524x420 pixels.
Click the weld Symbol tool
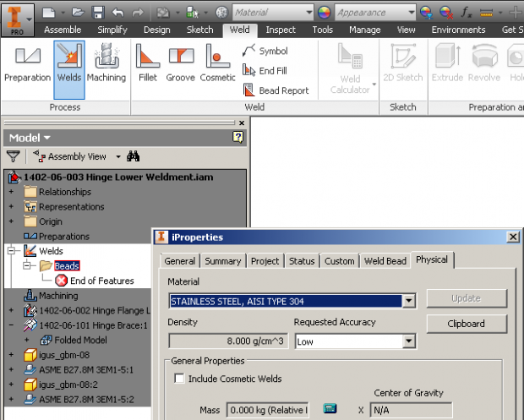[265, 52]
